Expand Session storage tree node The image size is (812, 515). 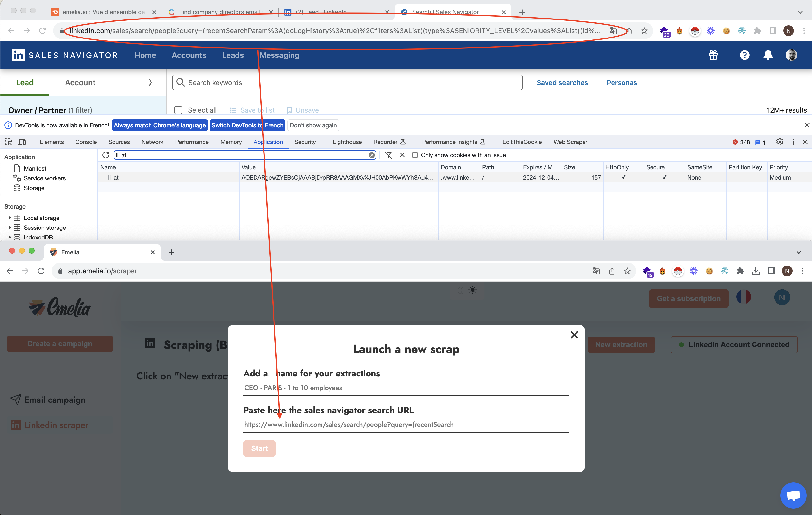(10, 227)
